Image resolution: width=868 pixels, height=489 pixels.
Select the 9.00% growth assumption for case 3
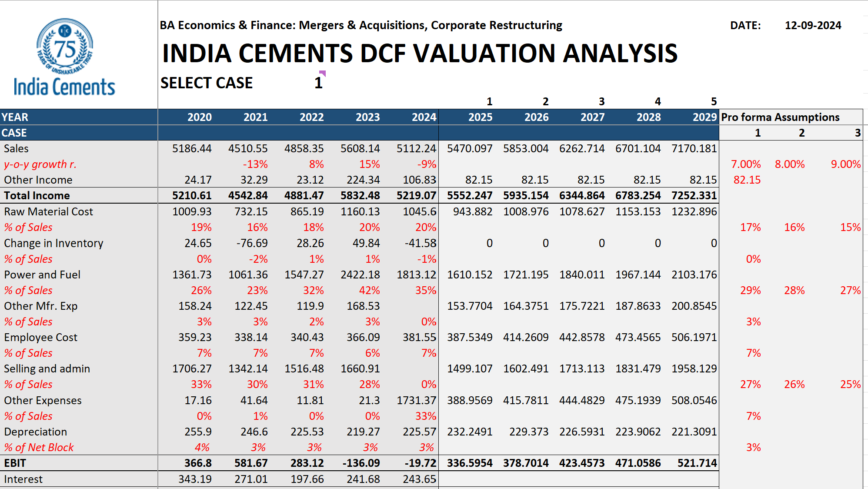pyautogui.click(x=845, y=164)
